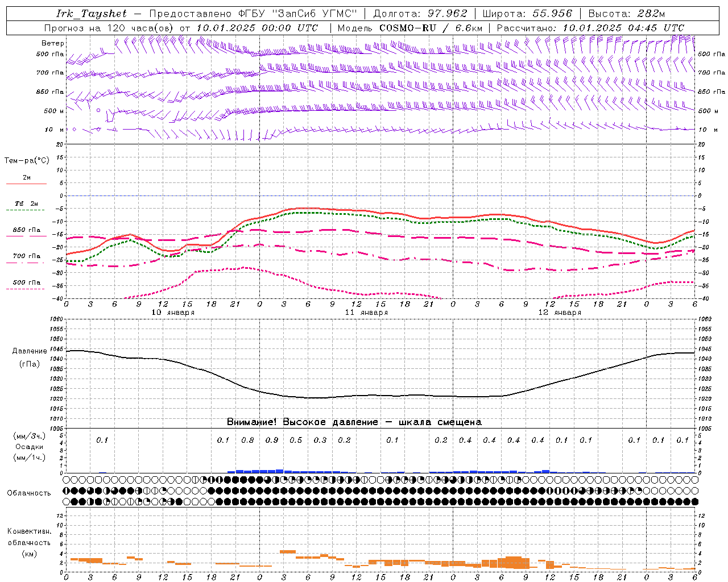Viewport: 728px width, 582px height.
Task: Click the '(мм/1ч.)' precipitation unit label
Action: tap(30, 458)
